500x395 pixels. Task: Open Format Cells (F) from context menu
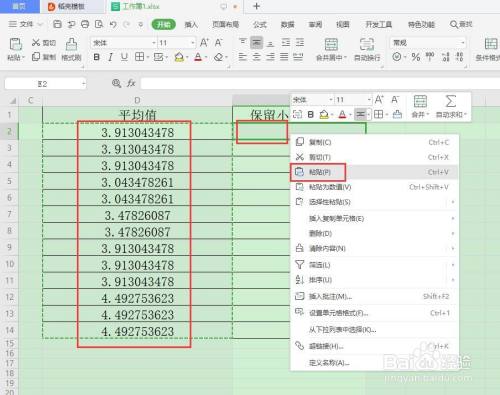click(x=373, y=313)
